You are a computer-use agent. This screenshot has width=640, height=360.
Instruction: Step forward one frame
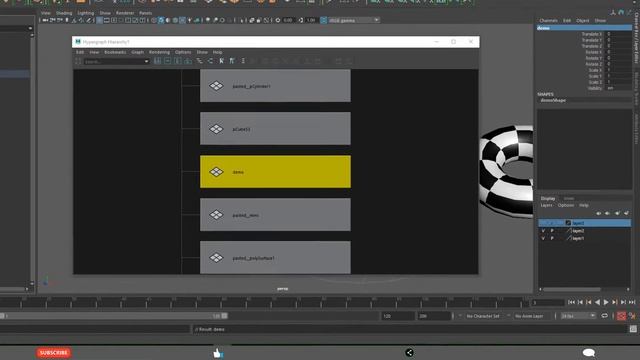(623, 302)
